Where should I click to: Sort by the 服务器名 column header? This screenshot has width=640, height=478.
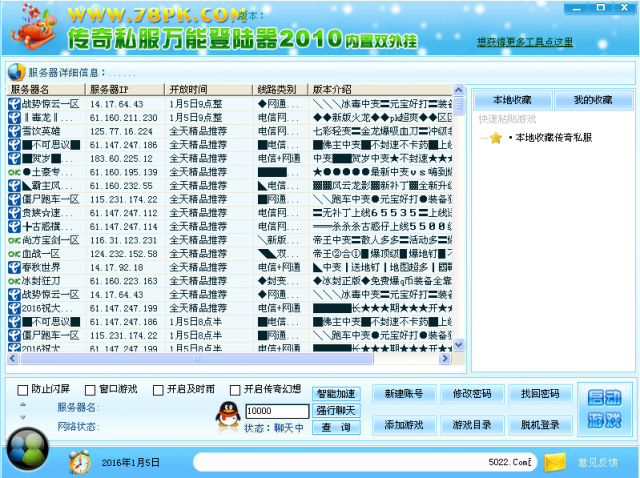(46, 89)
